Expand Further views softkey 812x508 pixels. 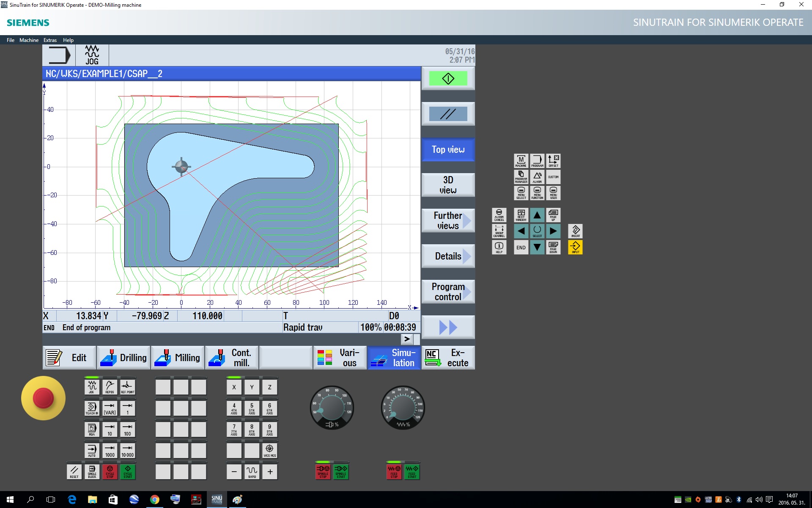tap(448, 221)
